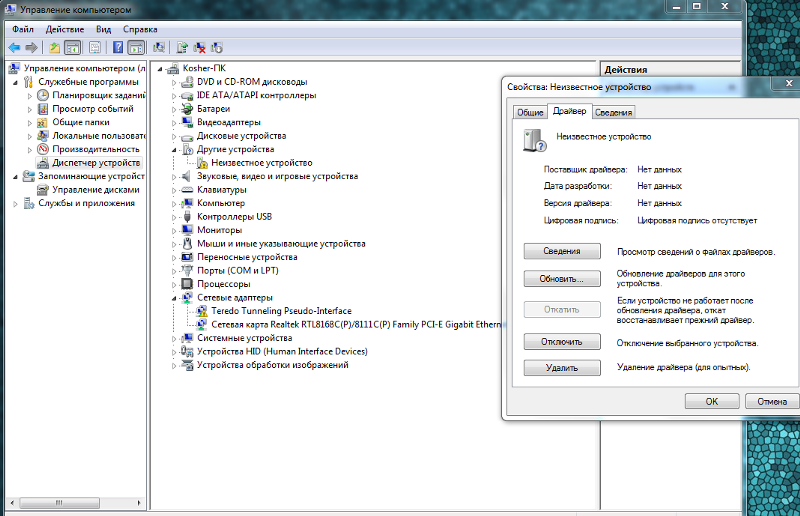Collapse the Сетевые адаптеры category
Screen dimensions: 800x516
174,298
